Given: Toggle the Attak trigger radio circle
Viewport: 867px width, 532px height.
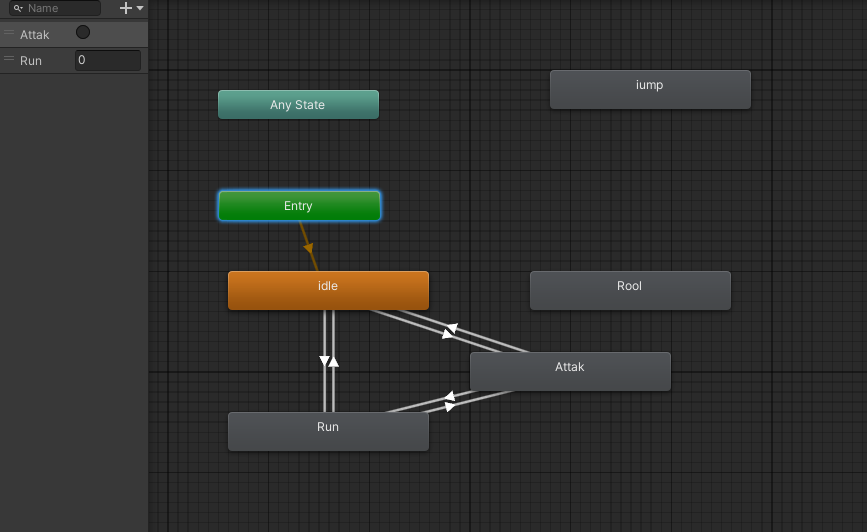Looking at the screenshot, I should pyautogui.click(x=83, y=33).
